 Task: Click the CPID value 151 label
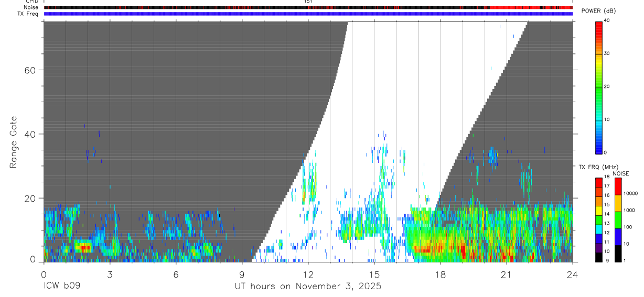click(308, 2)
